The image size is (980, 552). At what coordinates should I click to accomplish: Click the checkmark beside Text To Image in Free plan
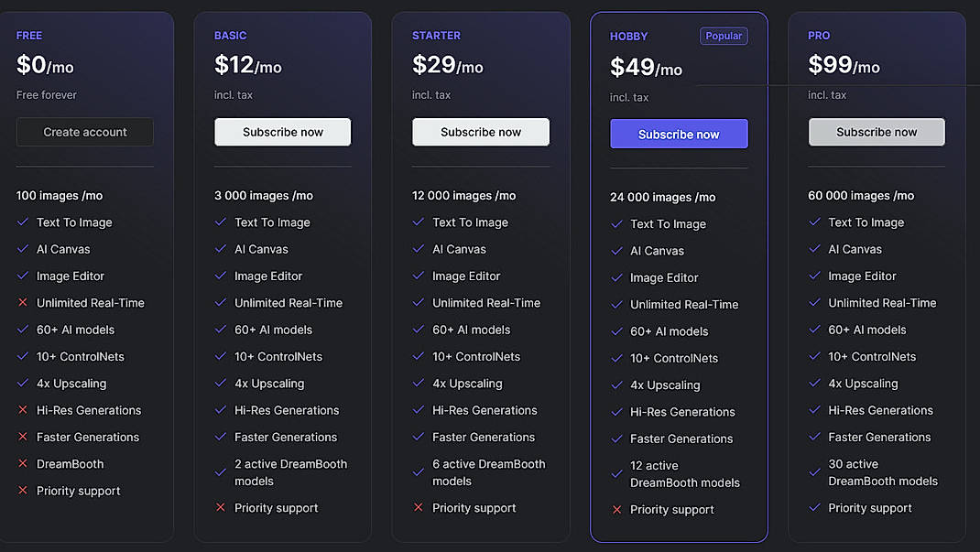pyautogui.click(x=23, y=222)
